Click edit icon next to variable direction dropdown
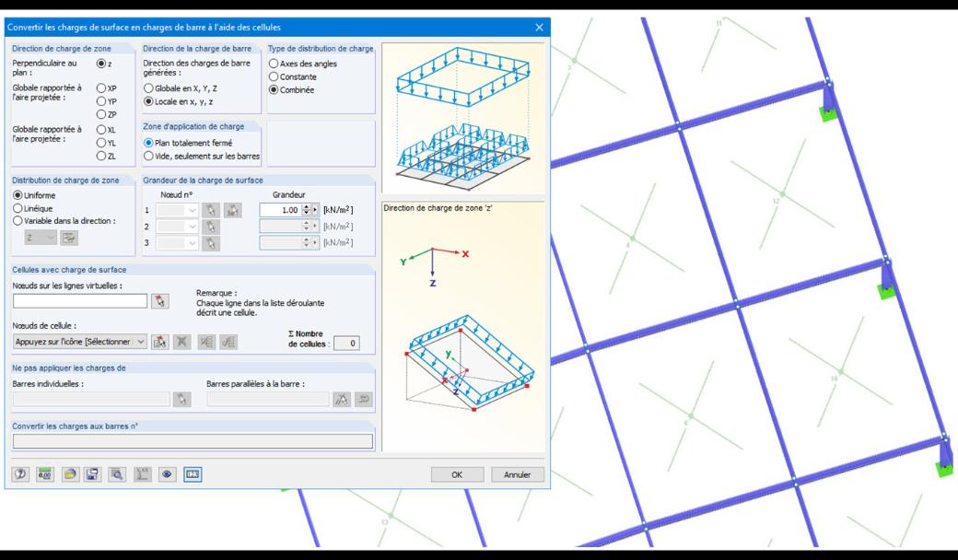This screenshot has width=958, height=560. point(69,238)
